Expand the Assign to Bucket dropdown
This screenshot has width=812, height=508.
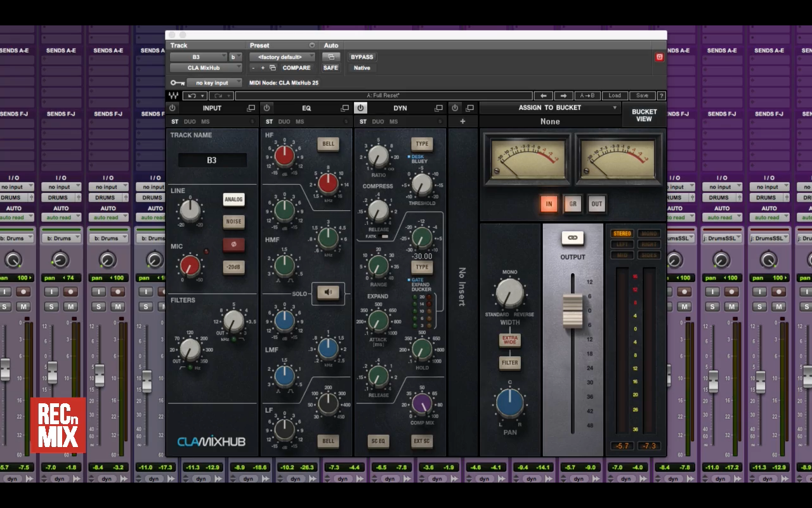[550, 108]
